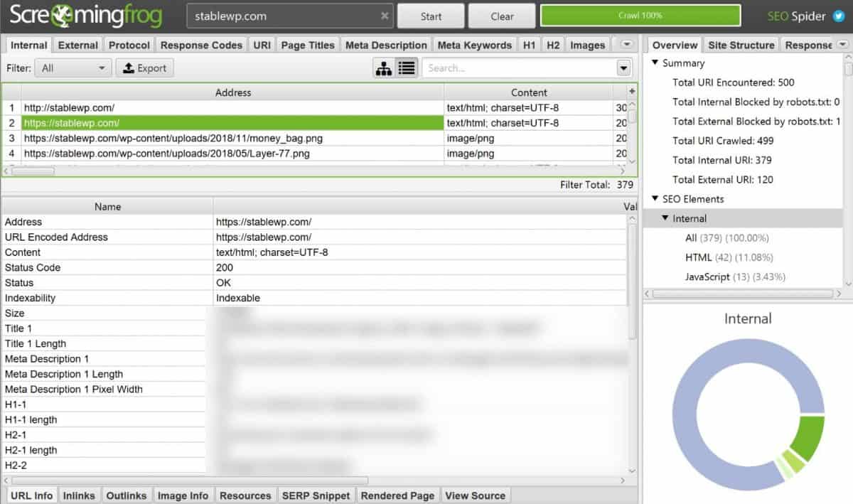Select Total External Blocked by robots.txt item
853x504 pixels.
(x=756, y=122)
